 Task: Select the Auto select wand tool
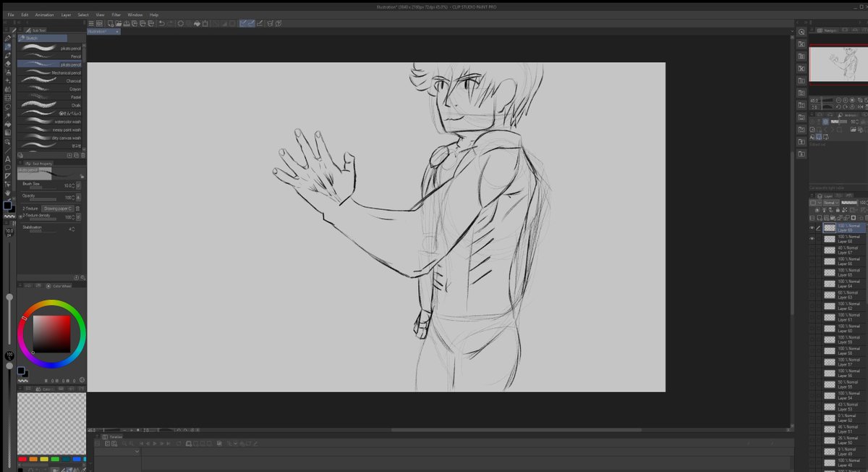point(7,116)
